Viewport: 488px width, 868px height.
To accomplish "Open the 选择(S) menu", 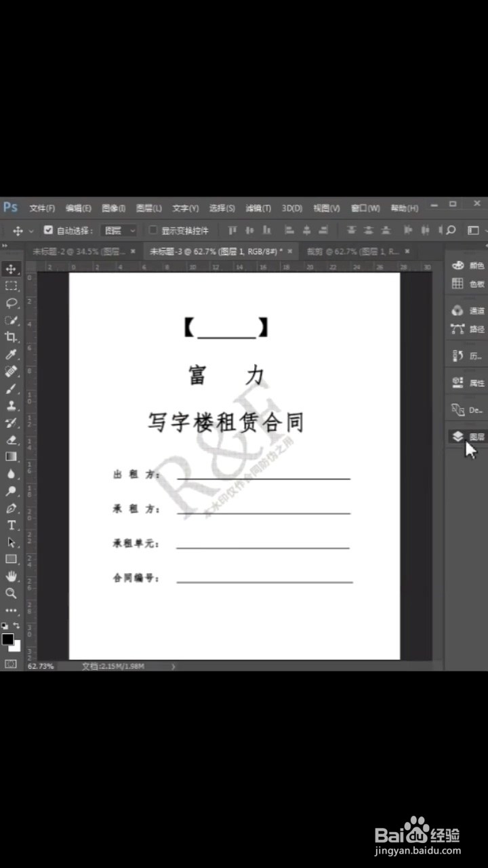I will 222,208.
